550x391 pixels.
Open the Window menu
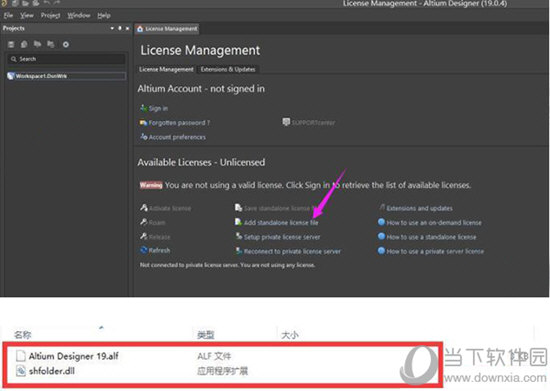79,15
